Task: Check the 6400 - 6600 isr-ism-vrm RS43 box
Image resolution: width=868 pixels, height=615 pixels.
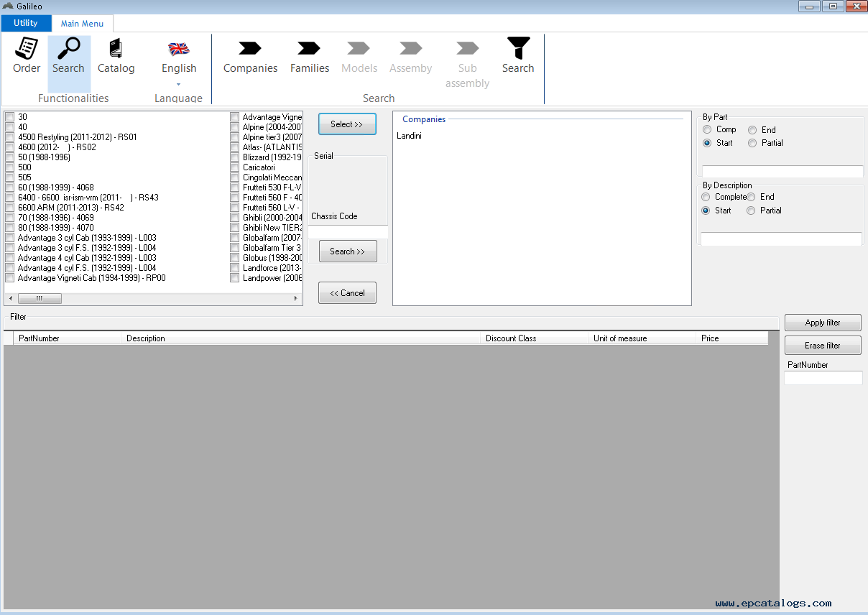Action: click(10, 198)
